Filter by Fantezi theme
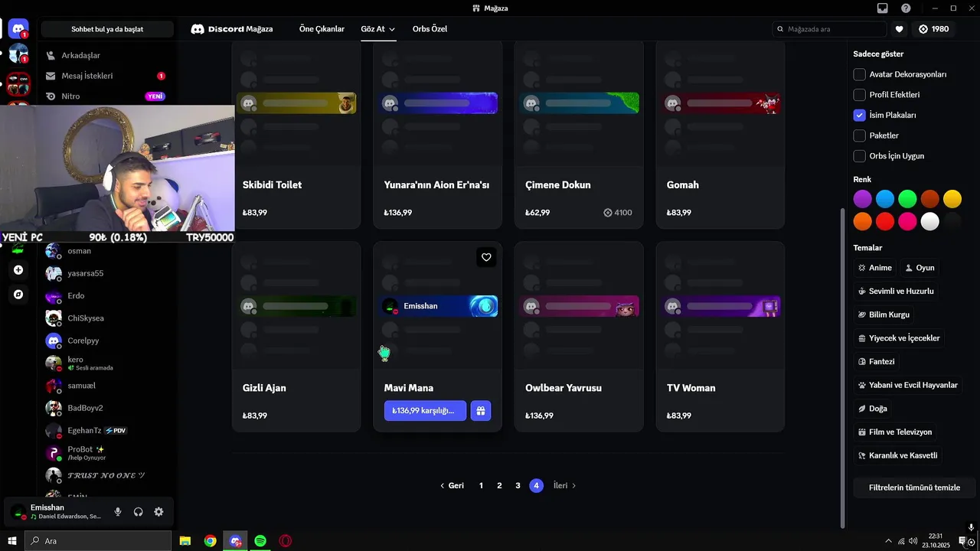The width and height of the screenshot is (980, 551). pos(877,361)
